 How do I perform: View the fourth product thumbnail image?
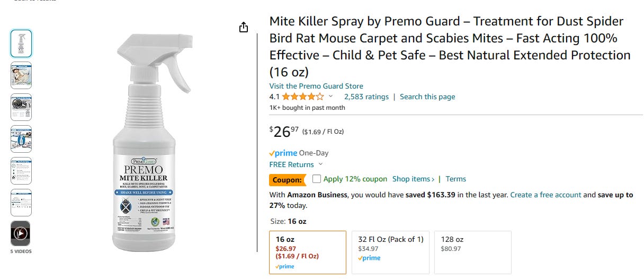(21, 139)
